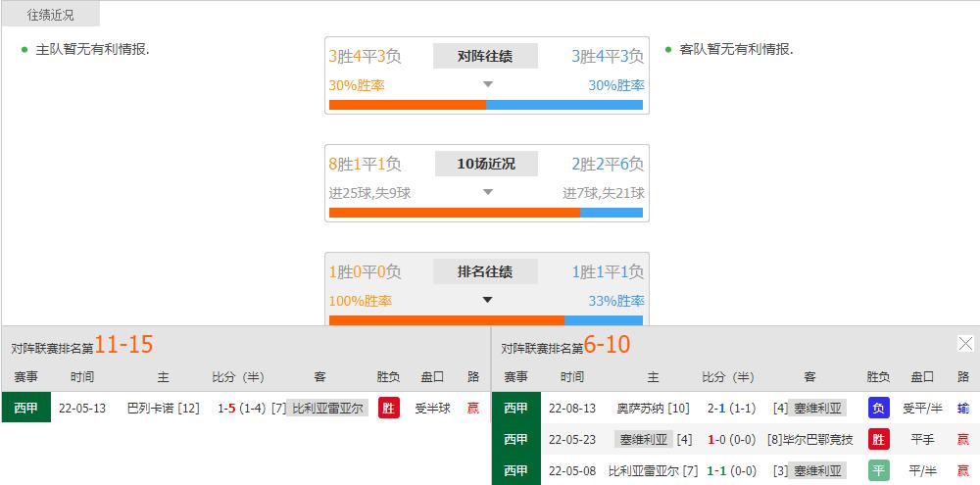The image size is (980, 485).
Task: Expand the 对阵往绩 dropdown arrow
Action: (x=488, y=84)
